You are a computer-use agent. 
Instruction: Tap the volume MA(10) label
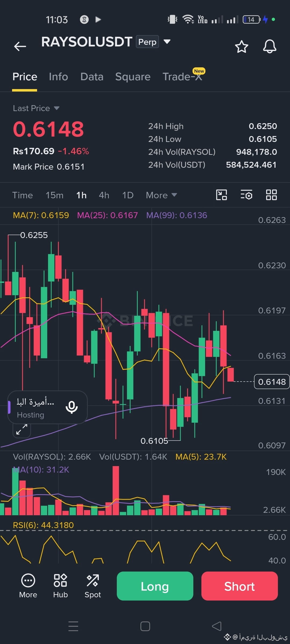coord(41,470)
